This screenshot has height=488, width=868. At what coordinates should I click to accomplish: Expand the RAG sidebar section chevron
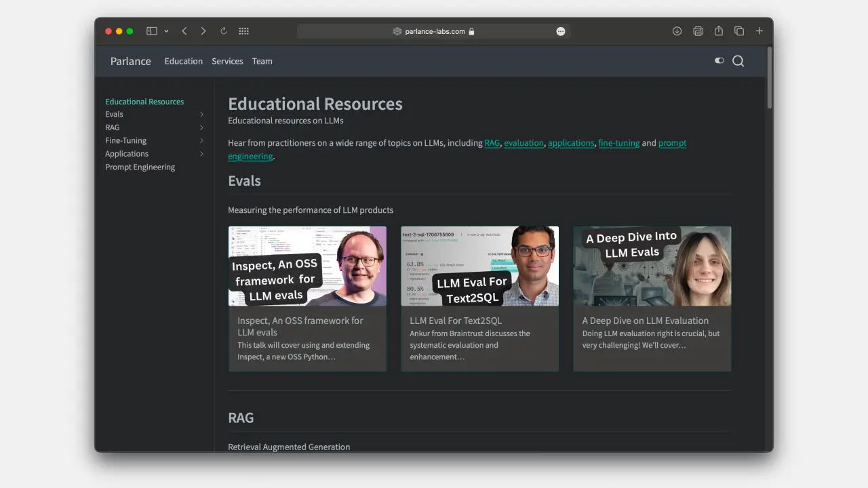201,127
